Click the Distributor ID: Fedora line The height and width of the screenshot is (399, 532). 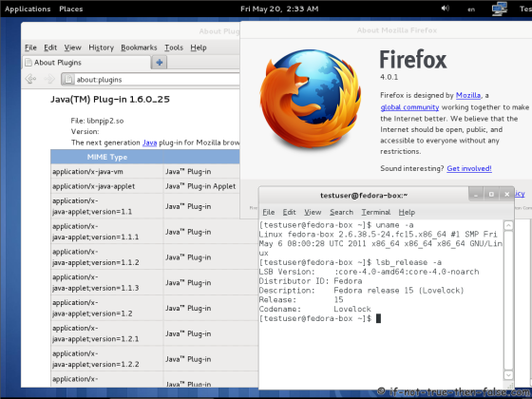pyautogui.click(x=311, y=281)
